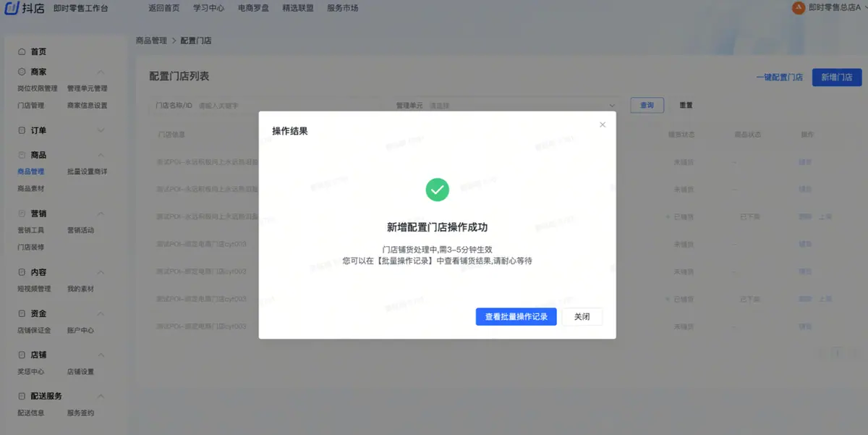The height and width of the screenshot is (435, 868).
Task: Click the 配送服务 section icon in the sidebar
Action: click(22, 396)
